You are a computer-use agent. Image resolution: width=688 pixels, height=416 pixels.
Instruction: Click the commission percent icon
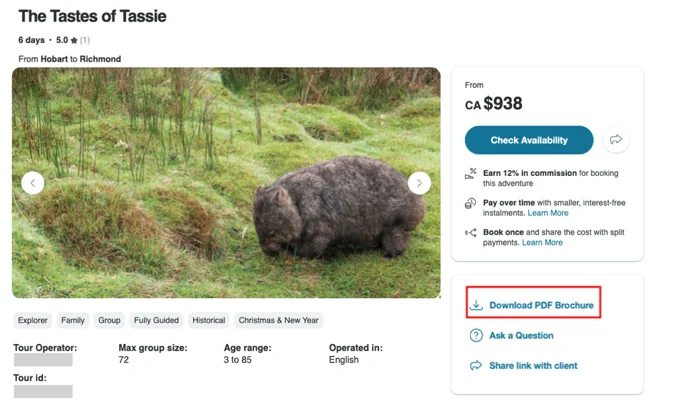(x=470, y=173)
